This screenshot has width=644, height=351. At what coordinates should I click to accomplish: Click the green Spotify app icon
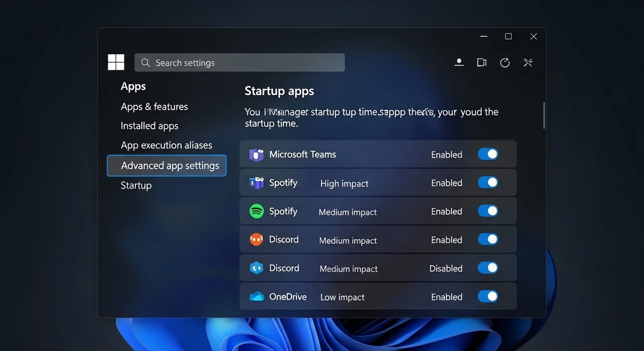click(257, 211)
